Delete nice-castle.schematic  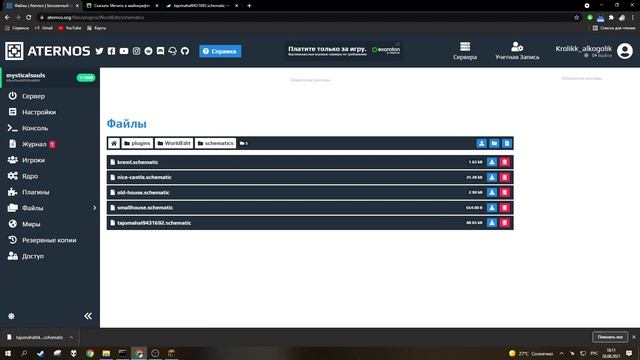(504, 177)
